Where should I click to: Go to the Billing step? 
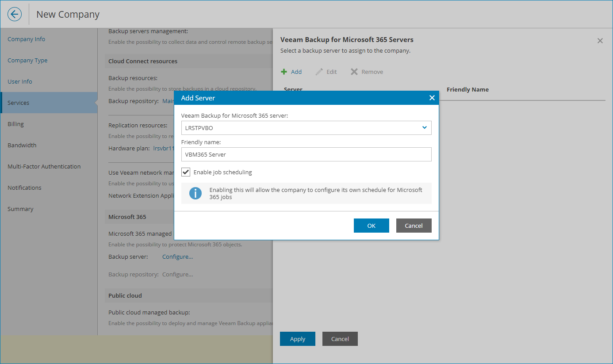click(x=16, y=124)
